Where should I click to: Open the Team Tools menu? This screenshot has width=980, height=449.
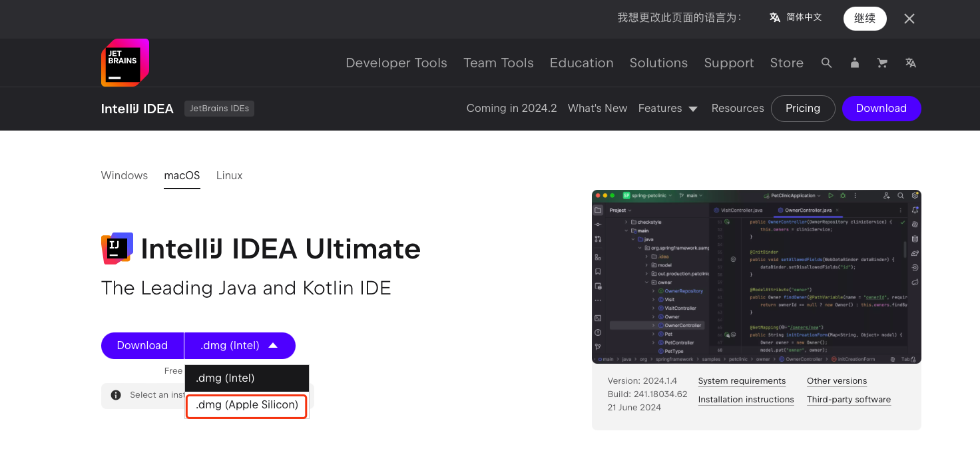click(x=499, y=63)
